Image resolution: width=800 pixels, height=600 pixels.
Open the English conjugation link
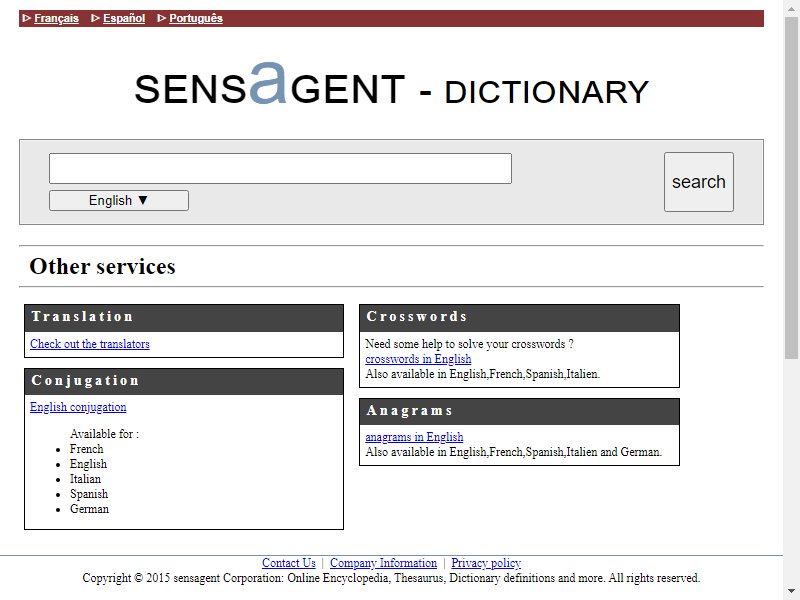78,407
